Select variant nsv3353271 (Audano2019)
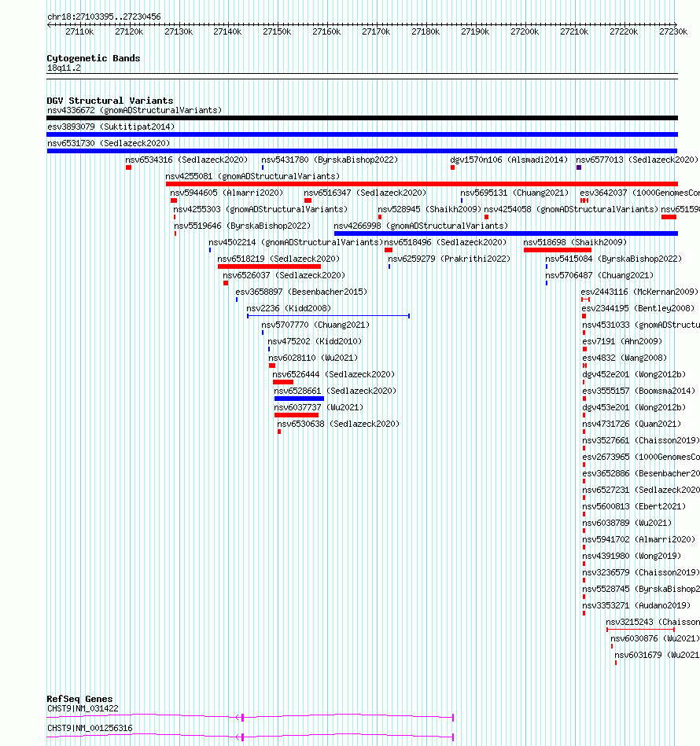700x746 pixels. tap(637, 605)
